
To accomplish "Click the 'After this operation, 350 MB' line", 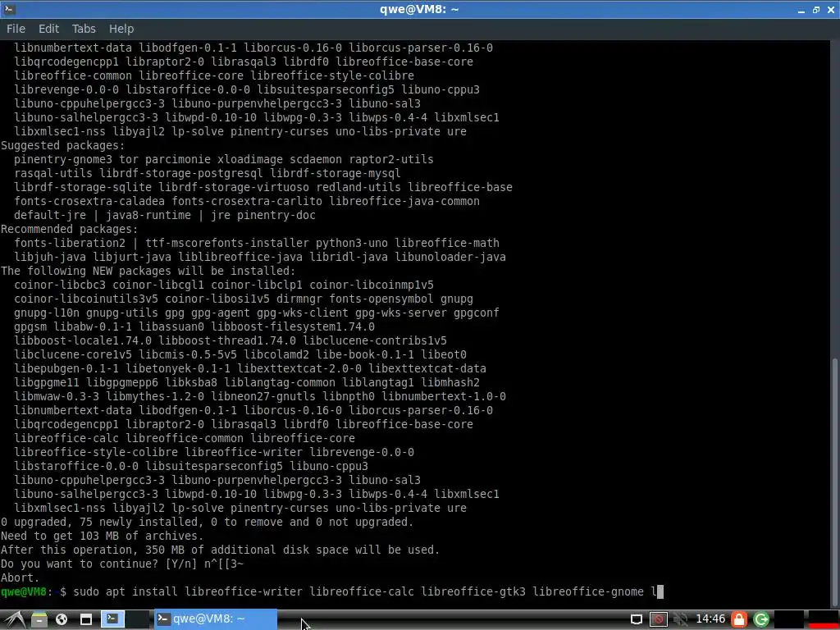I will [x=220, y=550].
